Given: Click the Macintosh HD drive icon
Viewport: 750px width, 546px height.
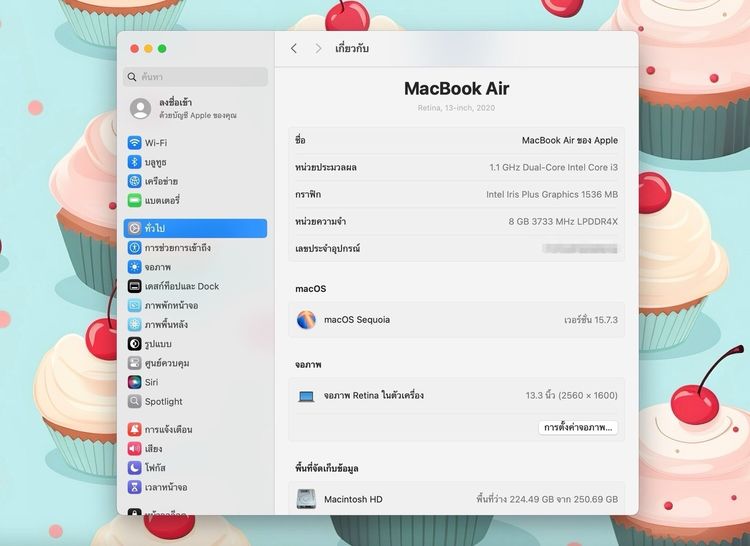Looking at the screenshot, I should click(x=306, y=499).
